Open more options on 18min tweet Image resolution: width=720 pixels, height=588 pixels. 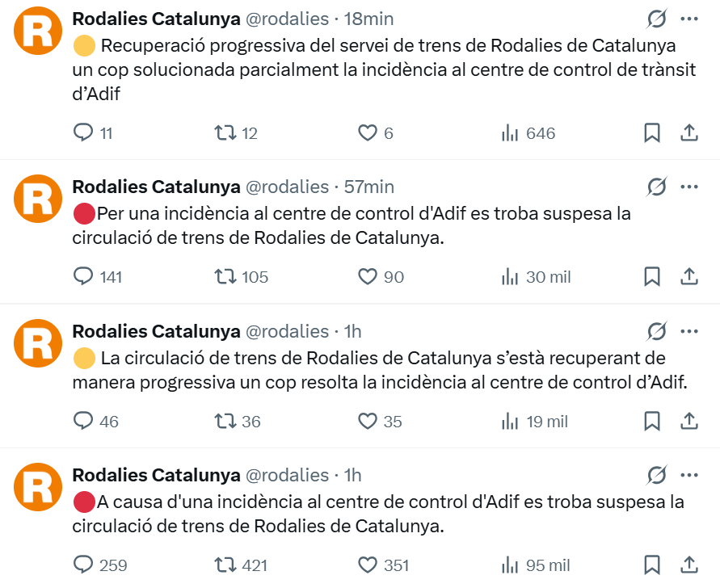coord(689,19)
